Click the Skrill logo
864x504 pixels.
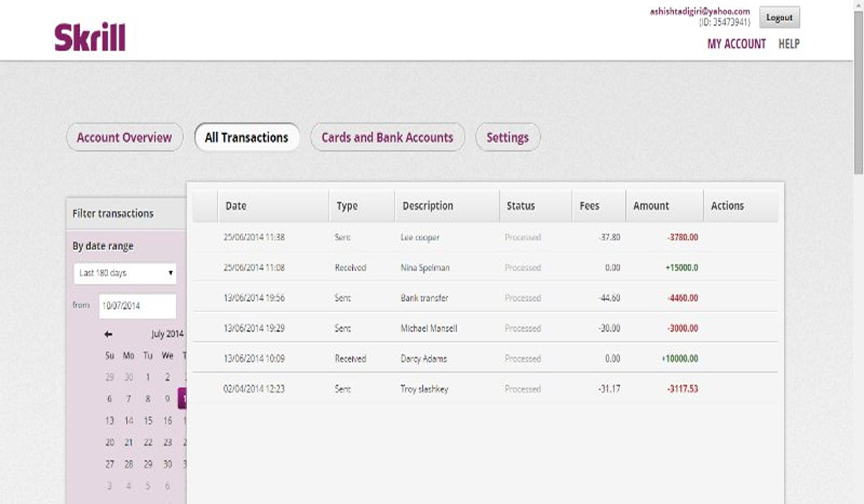(x=90, y=37)
